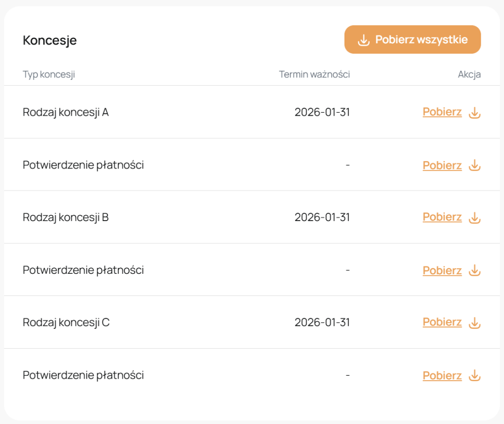The width and height of the screenshot is (504, 424).
Task: Click the download icon inside Pobierz wszystkie button
Action: tap(363, 40)
